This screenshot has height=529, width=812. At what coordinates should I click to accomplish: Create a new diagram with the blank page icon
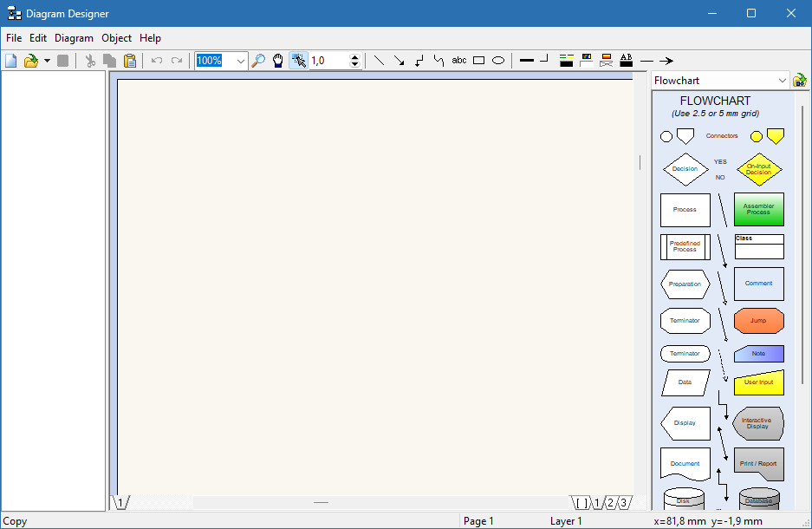pos(11,61)
